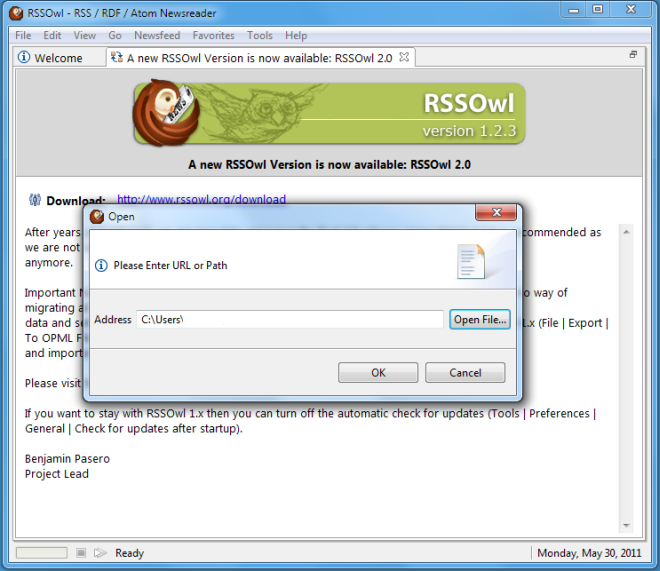Open the Help menu

(x=296, y=35)
